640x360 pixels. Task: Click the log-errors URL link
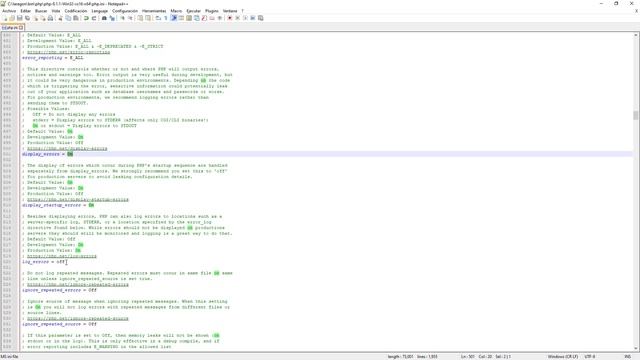tap(62, 256)
